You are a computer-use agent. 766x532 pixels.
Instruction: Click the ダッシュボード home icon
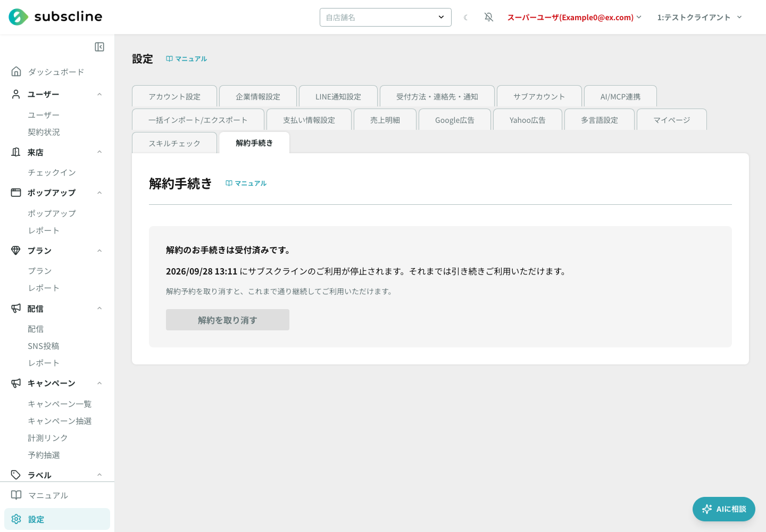click(16, 71)
